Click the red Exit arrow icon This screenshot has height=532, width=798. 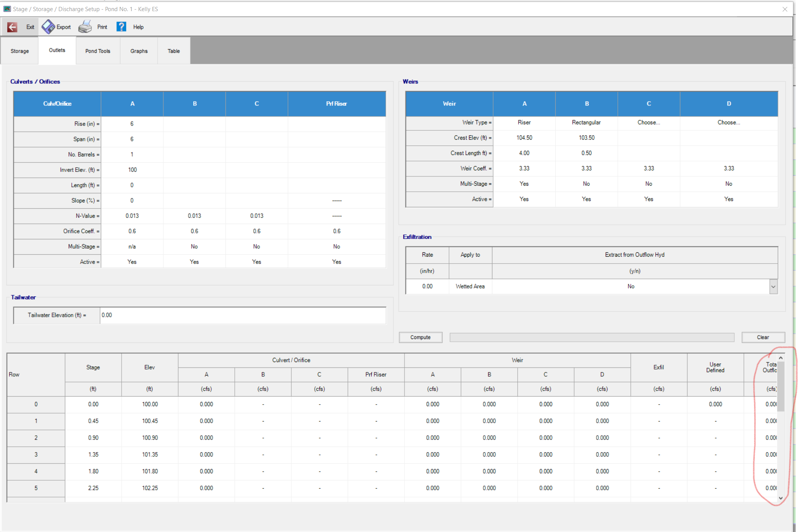click(12, 27)
